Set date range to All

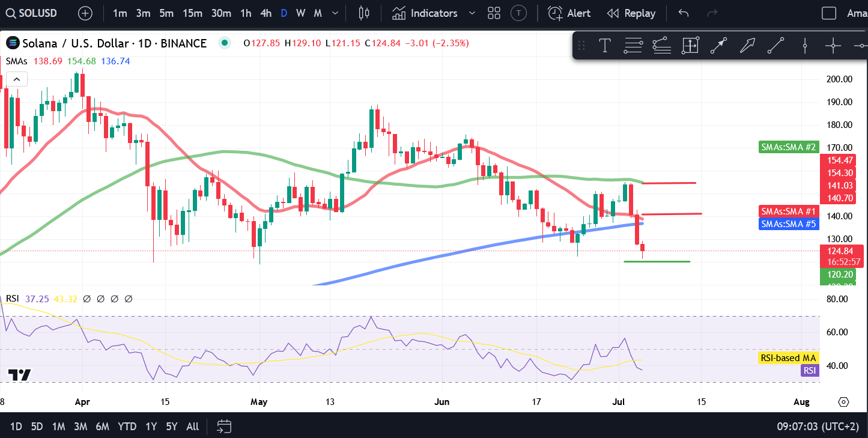pos(192,427)
